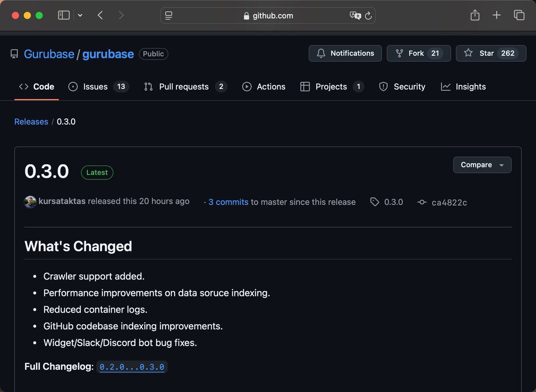
Task: Click the 0.3.0 breadcrumb text
Action: tap(66, 122)
